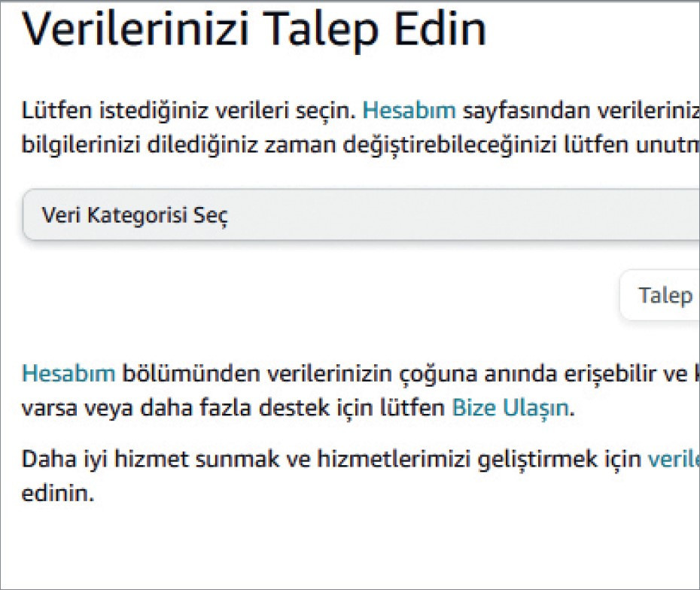The width and height of the screenshot is (700, 590).
Task: Click the teal 'verile' link after 'için'
Action: 674,459
